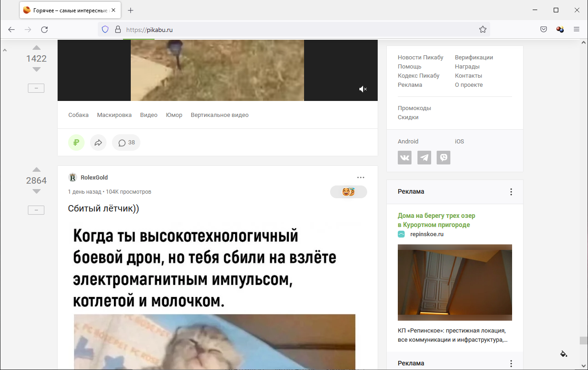Open the shield tracking protection panel
The image size is (588, 370).
coord(105,29)
